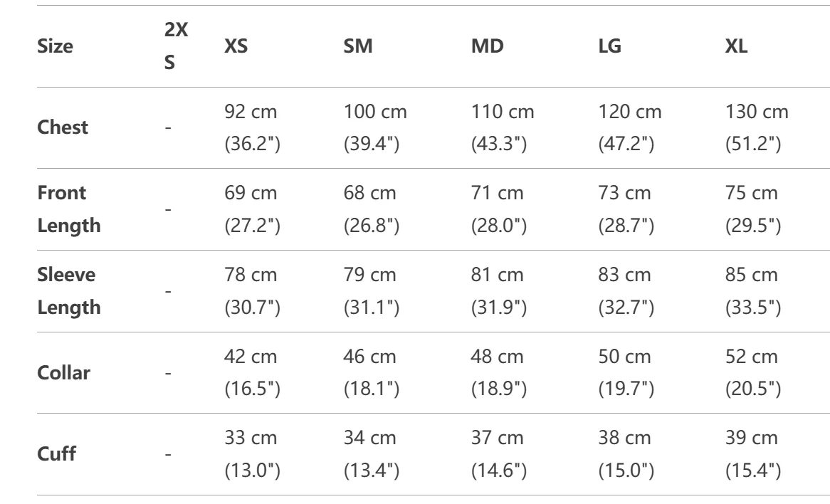830x504 pixels.
Task: Click the 92 cm chest measurement
Action: click(251, 112)
